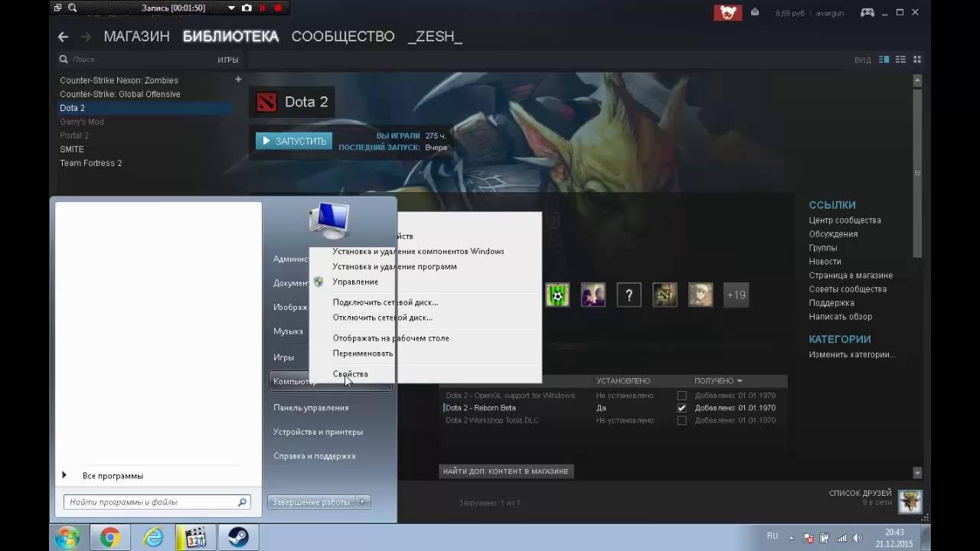Open the Steam inbox envelope icon
The width and height of the screenshot is (980, 551).
click(755, 12)
